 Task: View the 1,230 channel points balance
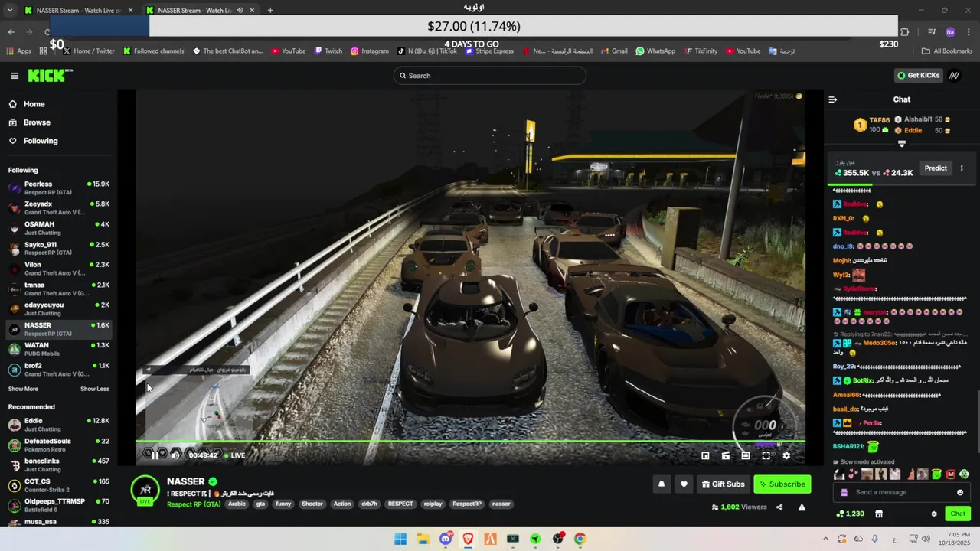850,514
